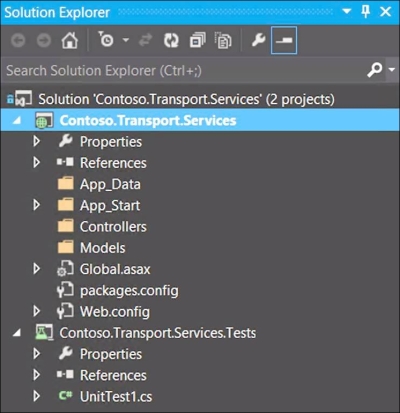Open the Window Position dropdown in the title bar
The width and height of the screenshot is (400, 413).
347,12
